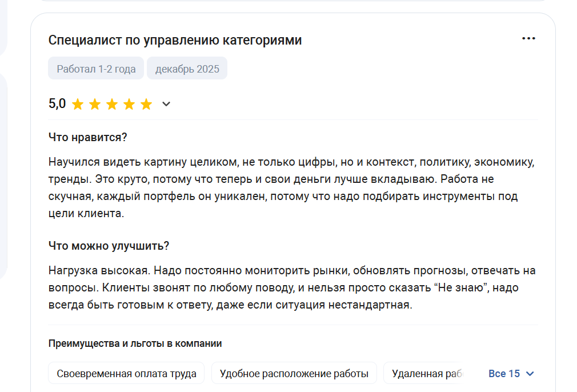Expand all 15 benefits with 'Все 15'

(504, 374)
